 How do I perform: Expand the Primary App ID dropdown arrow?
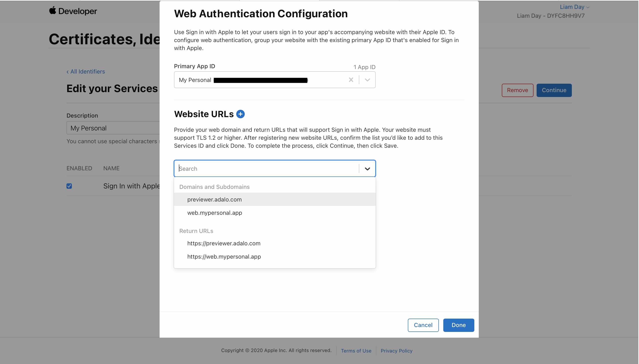point(367,80)
